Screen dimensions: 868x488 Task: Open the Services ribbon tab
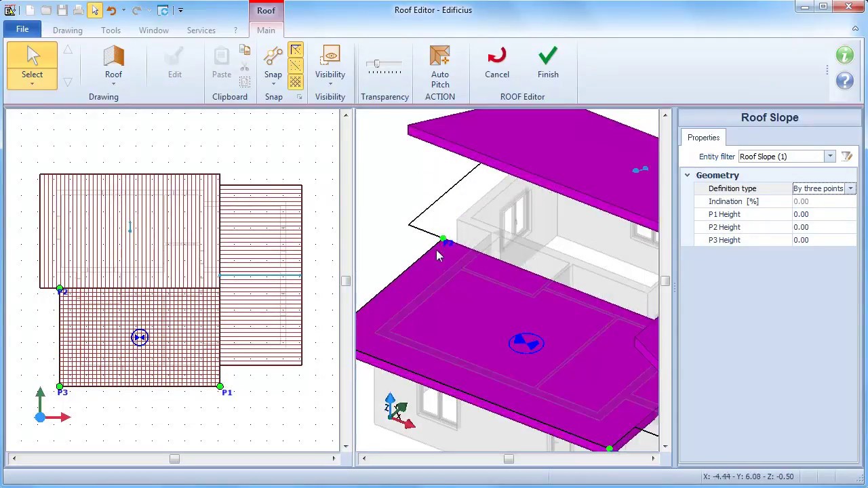tap(201, 30)
